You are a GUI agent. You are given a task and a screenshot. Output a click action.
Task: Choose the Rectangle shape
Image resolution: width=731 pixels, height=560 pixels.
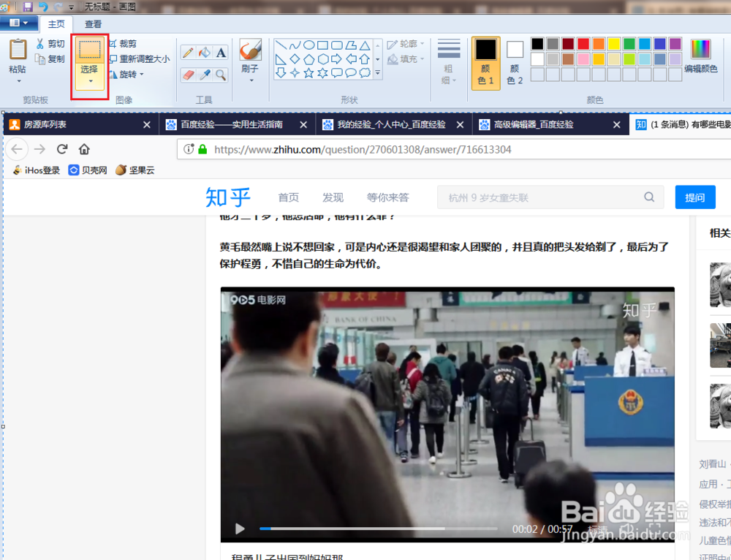pos(322,45)
